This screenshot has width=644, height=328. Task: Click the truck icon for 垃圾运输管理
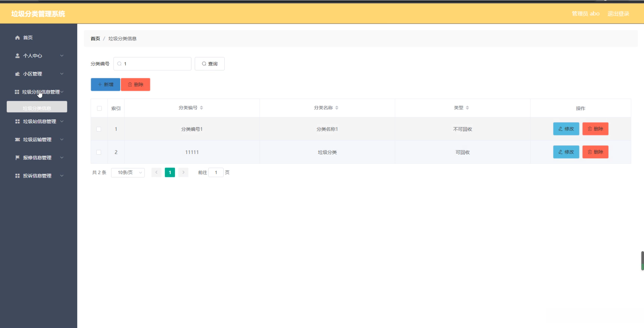click(x=17, y=140)
